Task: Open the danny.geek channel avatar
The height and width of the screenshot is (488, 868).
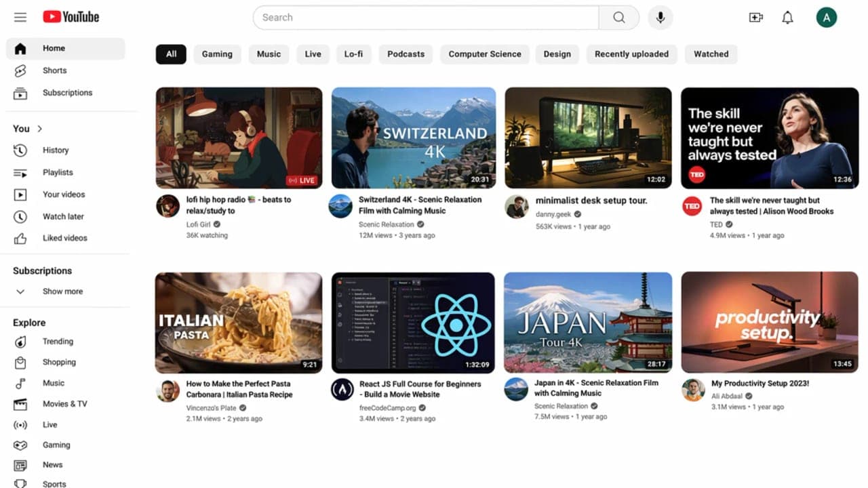Action: [x=517, y=207]
